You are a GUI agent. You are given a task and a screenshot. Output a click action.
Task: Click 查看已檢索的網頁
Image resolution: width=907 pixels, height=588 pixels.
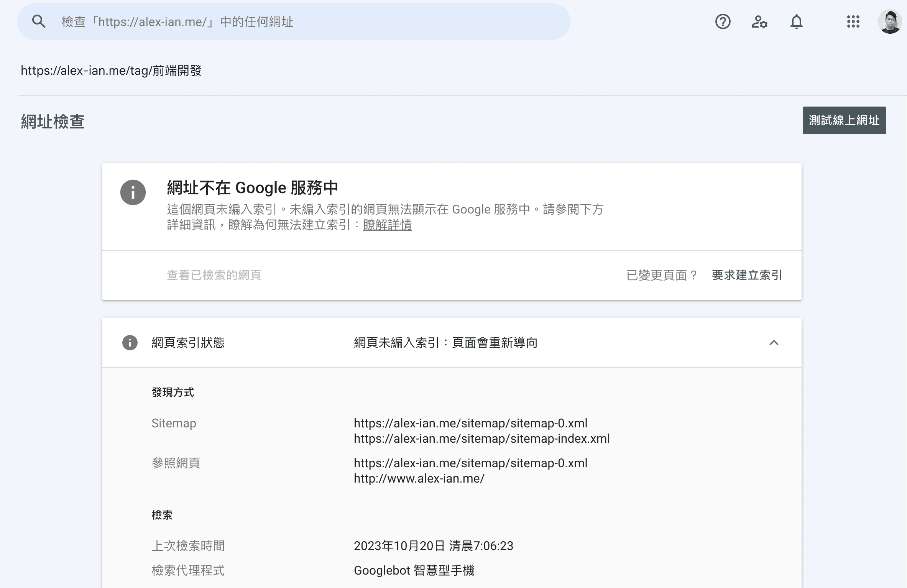click(214, 275)
